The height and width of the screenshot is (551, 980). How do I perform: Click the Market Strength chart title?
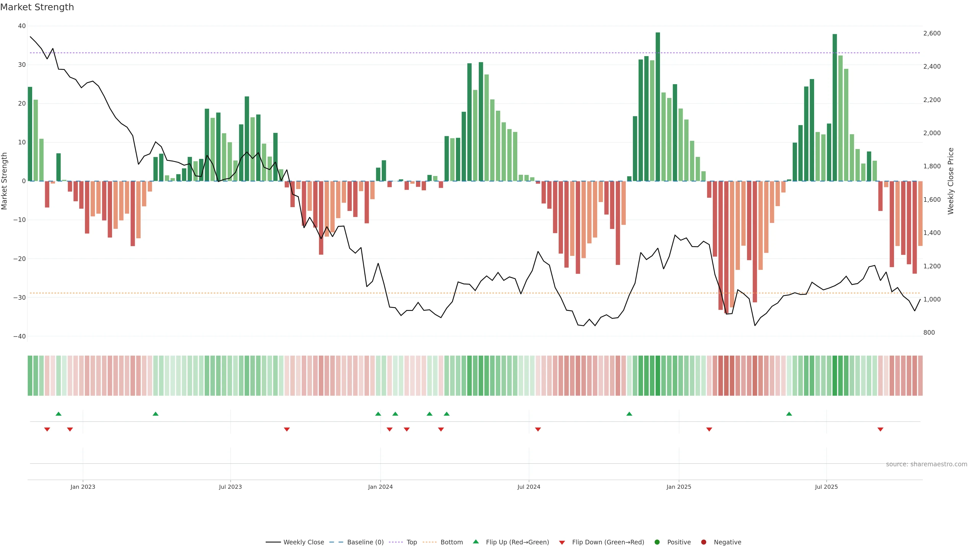[37, 7]
